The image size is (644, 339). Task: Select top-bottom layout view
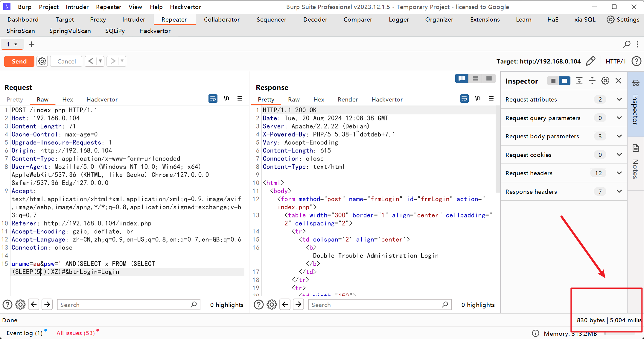pyautogui.click(x=475, y=78)
